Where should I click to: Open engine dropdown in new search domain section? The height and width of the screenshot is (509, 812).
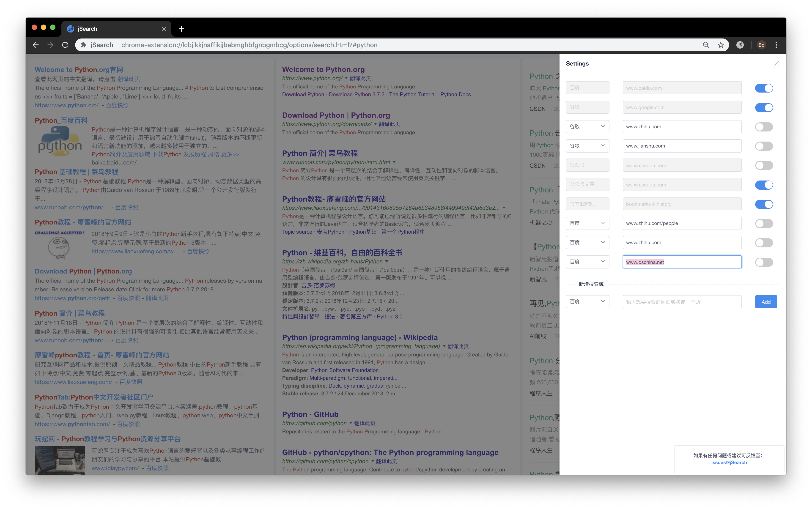(587, 302)
